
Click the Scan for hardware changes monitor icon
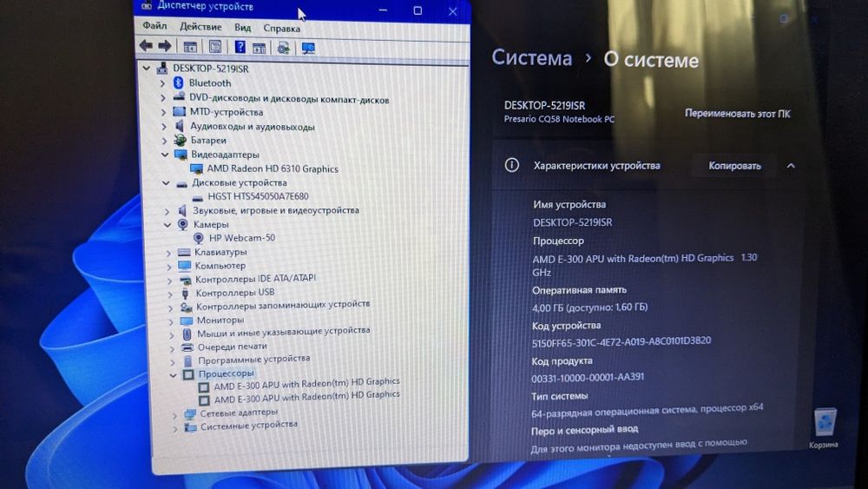308,48
